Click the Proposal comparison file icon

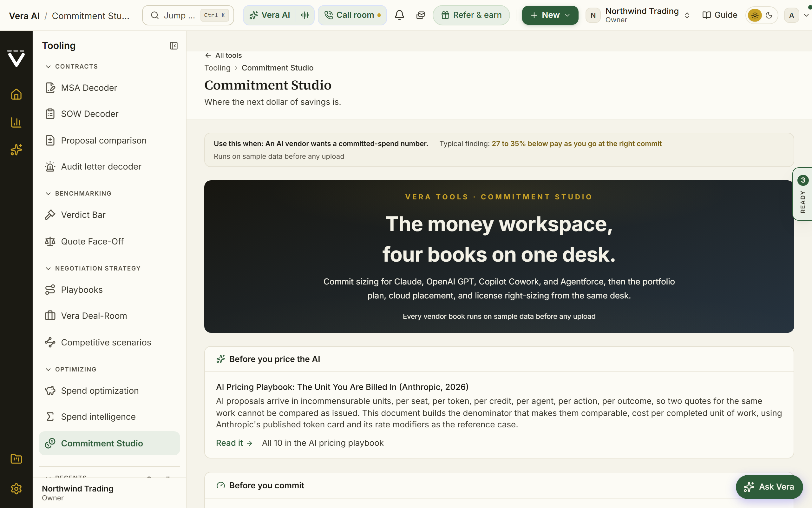click(50, 140)
